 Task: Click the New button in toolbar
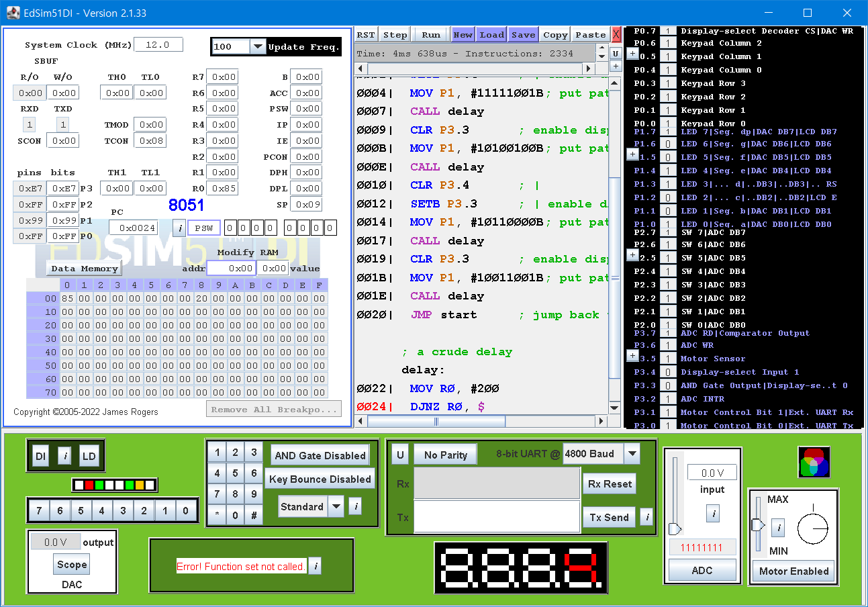463,35
